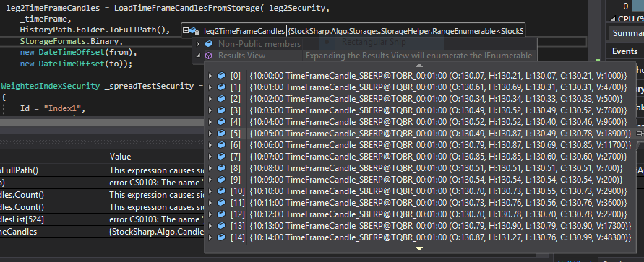Click the Value column header in Watch
Viewport: 644px width, 262px height.
120,157
